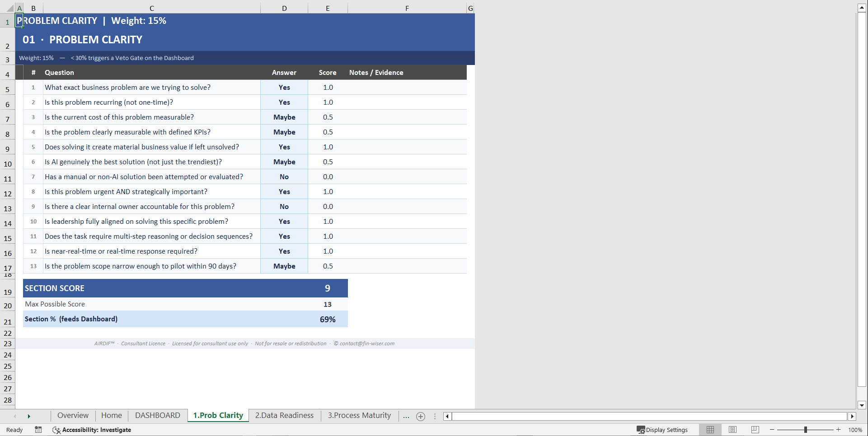Click the Notes / Evidence header cell
868x436 pixels.
pos(407,73)
